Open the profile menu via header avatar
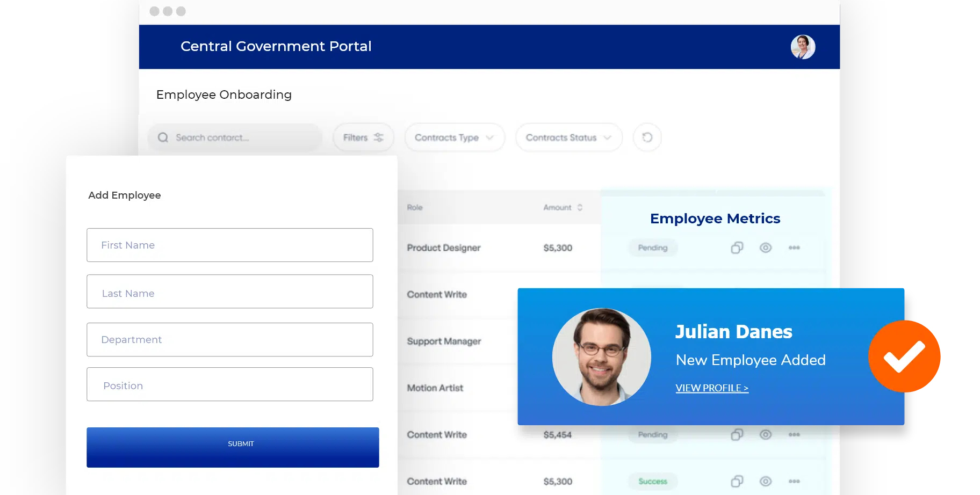Screen dimensions: 980x495 803,47
